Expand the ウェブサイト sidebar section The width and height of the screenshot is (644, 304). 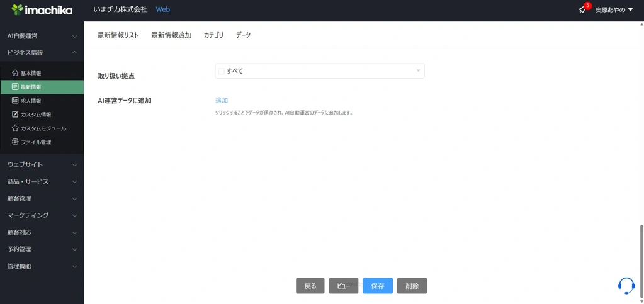(42, 164)
